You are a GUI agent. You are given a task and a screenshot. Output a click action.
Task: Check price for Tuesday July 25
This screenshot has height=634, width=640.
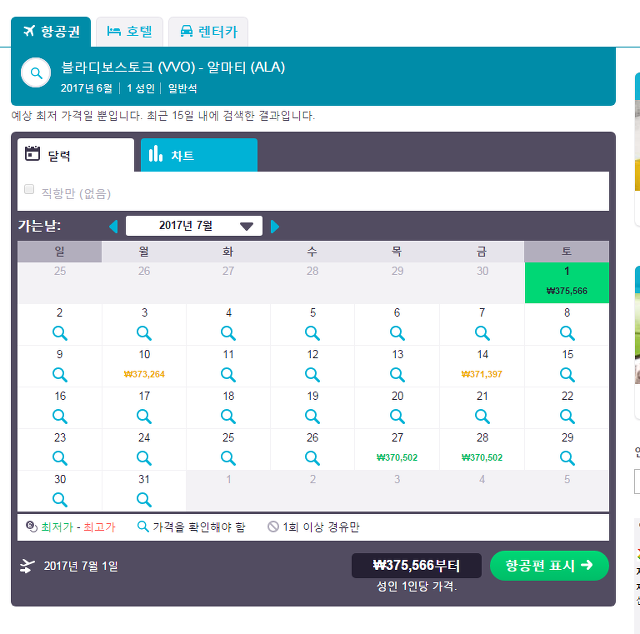[x=228, y=458]
